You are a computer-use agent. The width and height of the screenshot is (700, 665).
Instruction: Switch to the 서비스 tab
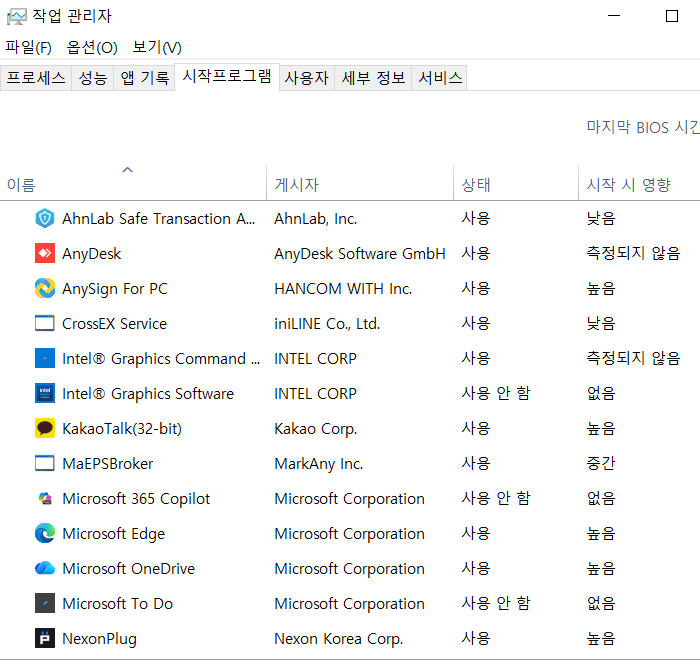(x=440, y=78)
